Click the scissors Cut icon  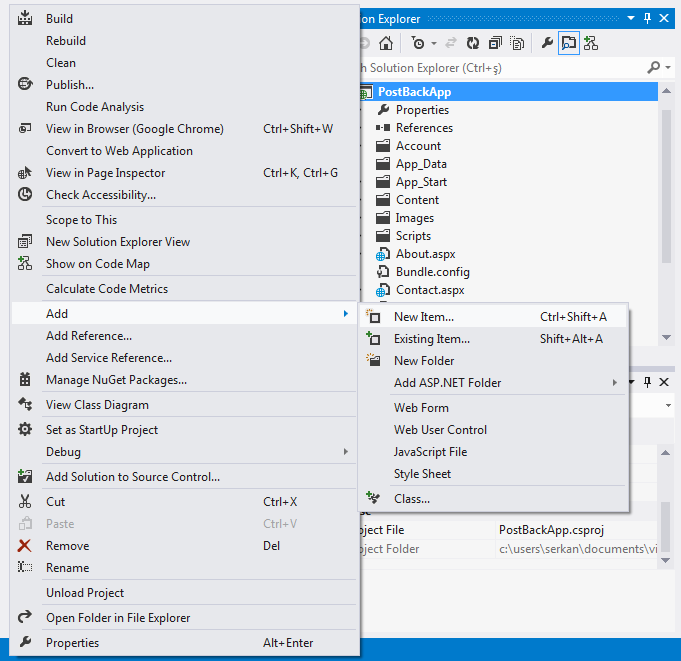[25, 501]
